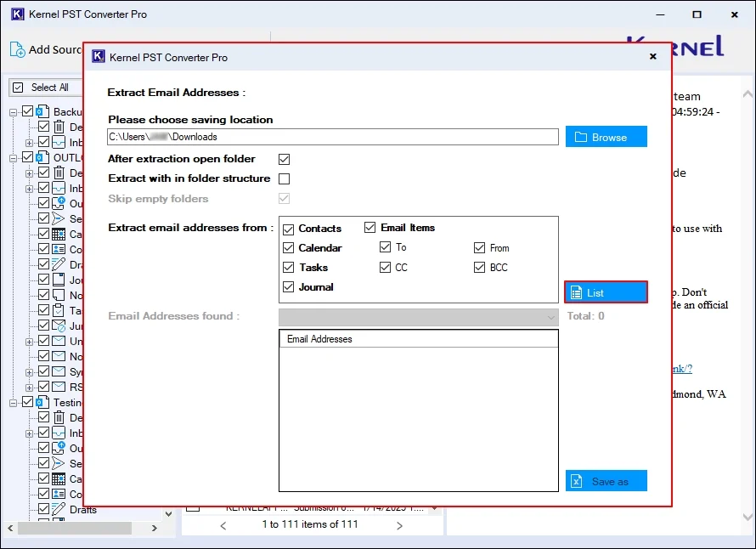Uncheck the BCC checkbox

pos(480,268)
